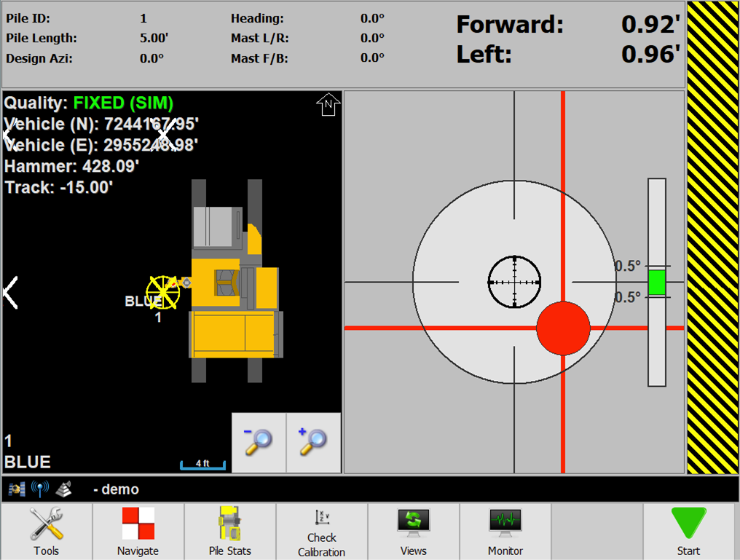Open Pile Stats for the rig
The image size is (740, 560).
pyautogui.click(x=229, y=521)
